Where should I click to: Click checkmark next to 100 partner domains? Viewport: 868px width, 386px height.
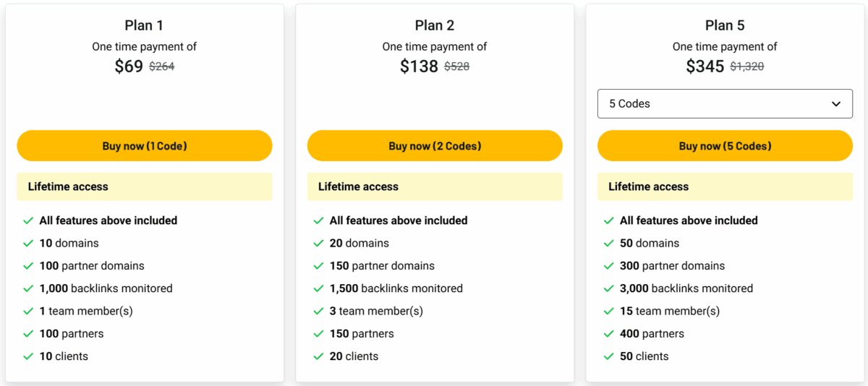(28, 266)
